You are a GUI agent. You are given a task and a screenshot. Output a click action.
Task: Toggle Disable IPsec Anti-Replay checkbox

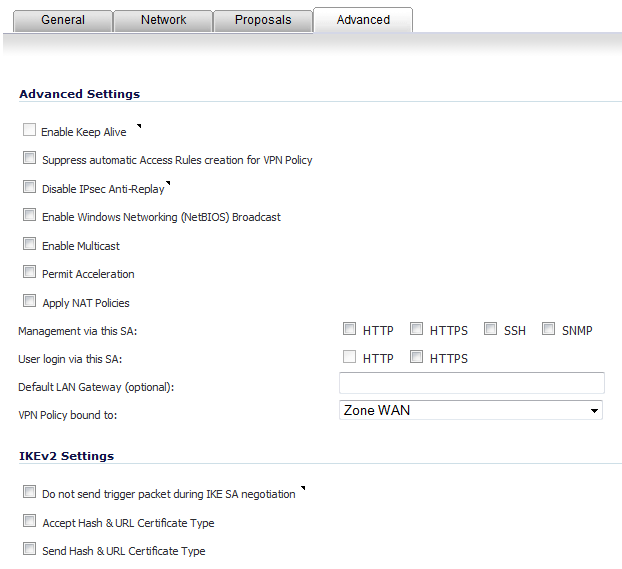coord(29,187)
